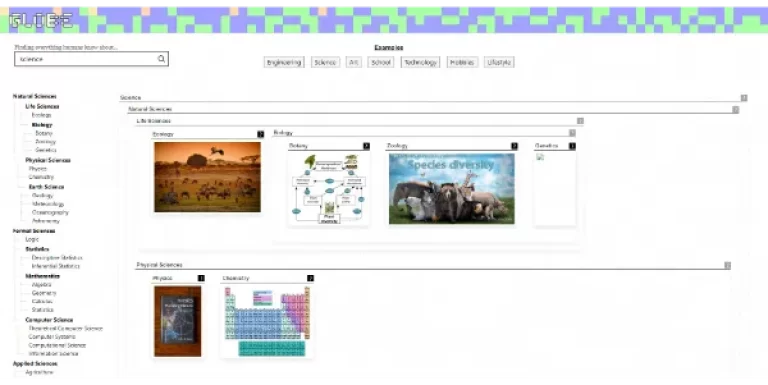Collapse the Natural Sciences section

[736, 110]
